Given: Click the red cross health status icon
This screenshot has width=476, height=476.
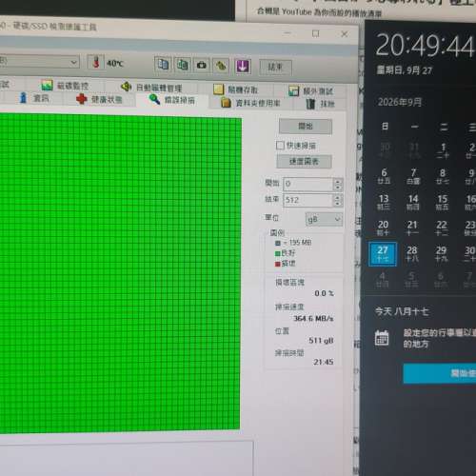Looking at the screenshot, I should click(82, 99).
